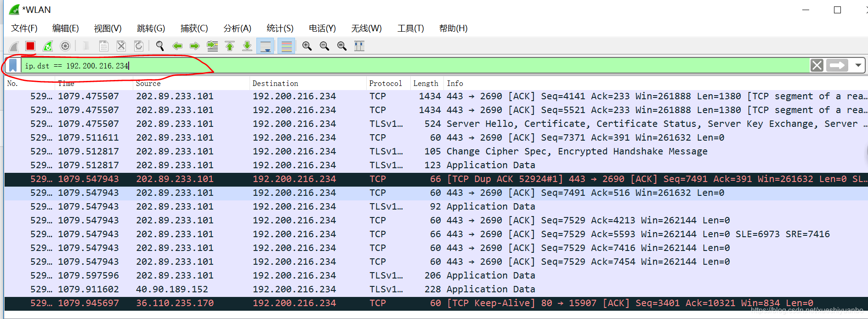Image resolution: width=868 pixels, height=319 pixels.
Task: Find a packet with magnifier icon
Action: (x=159, y=46)
